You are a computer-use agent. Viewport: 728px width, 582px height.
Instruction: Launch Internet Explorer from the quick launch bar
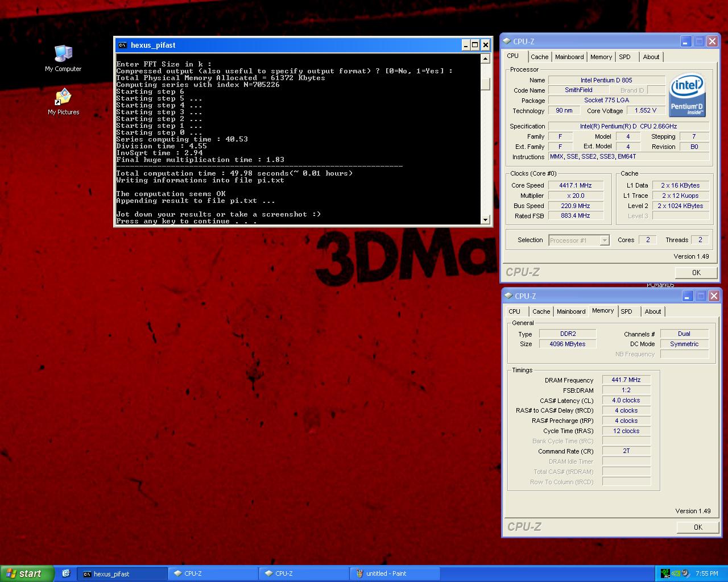pyautogui.click(x=66, y=573)
